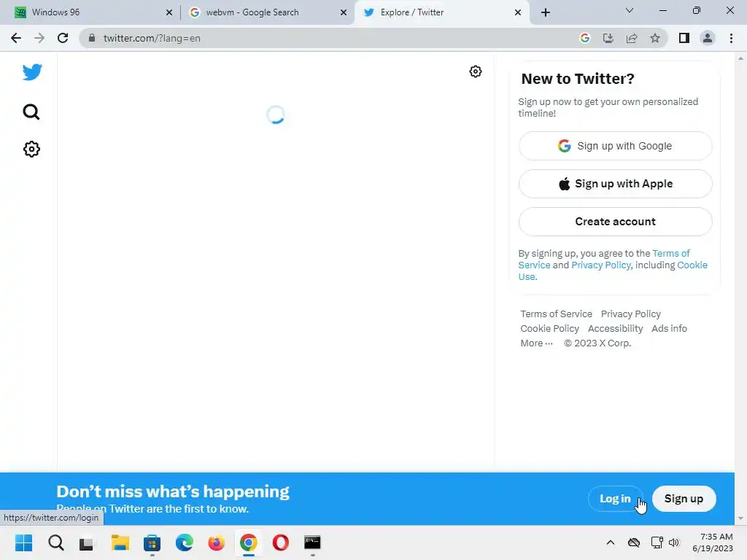Go back with the browser back arrow
747x560 pixels.
click(x=16, y=38)
